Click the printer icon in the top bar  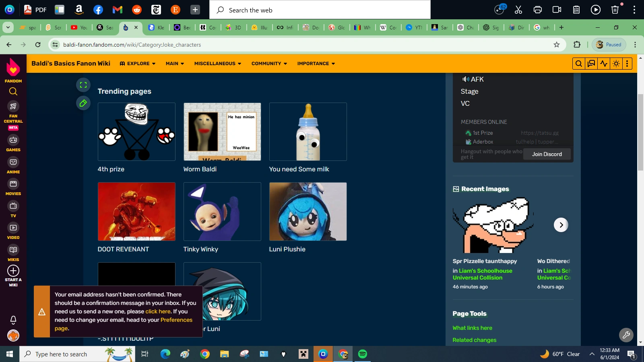(538, 10)
